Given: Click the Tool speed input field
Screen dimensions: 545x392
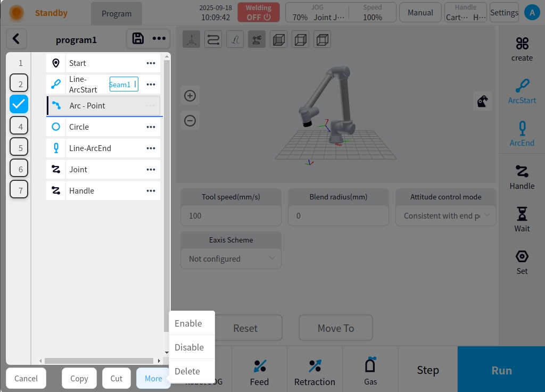Looking at the screenshot, I should click(x=231, y=215).
